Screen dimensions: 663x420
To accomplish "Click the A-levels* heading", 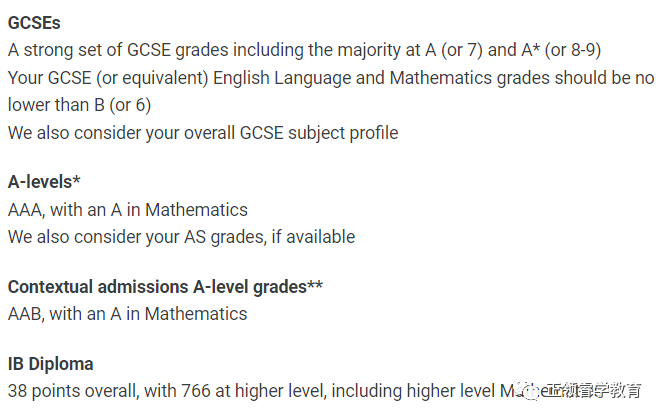I will 44,182.
